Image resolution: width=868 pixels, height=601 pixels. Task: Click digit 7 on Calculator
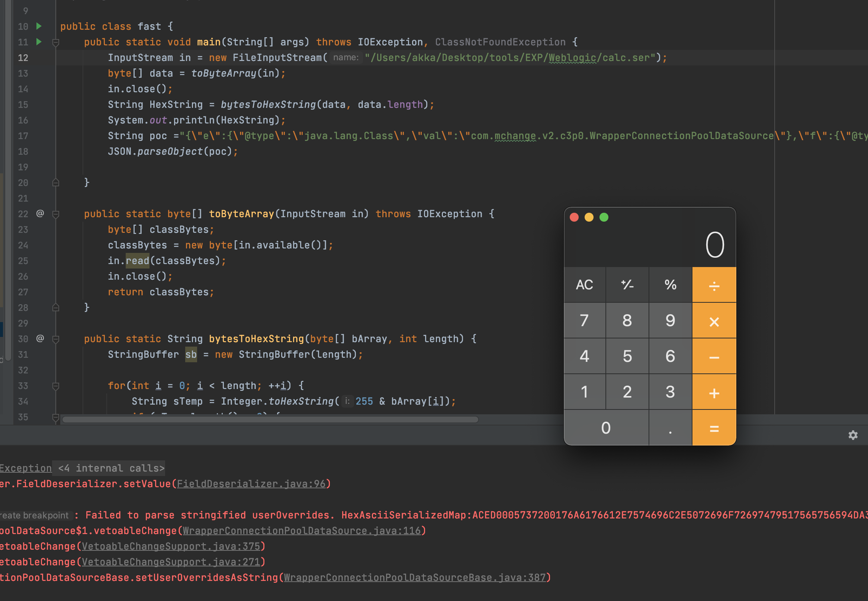tap(585, 321)
